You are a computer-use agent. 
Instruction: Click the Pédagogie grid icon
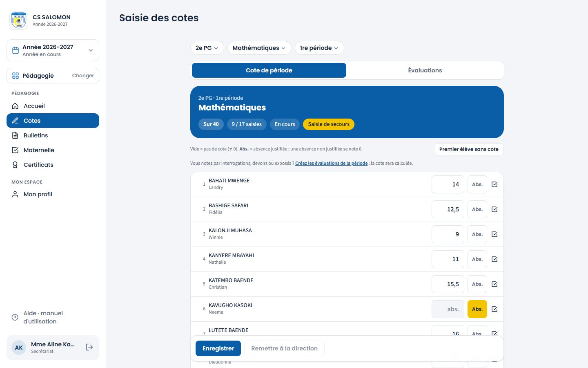click(x=16, y=76)
